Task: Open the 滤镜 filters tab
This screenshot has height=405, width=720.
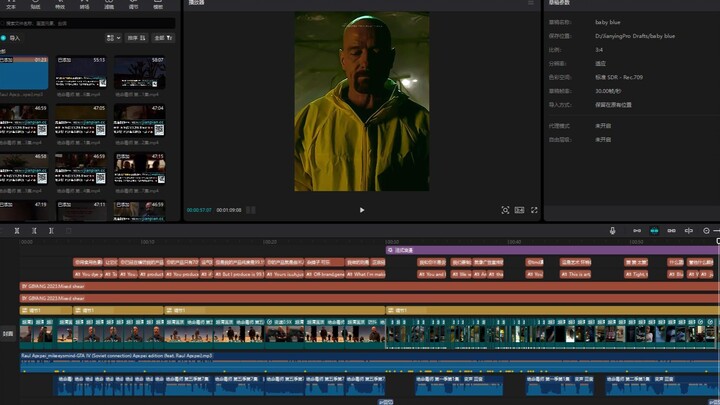Action: click(109, 5)
